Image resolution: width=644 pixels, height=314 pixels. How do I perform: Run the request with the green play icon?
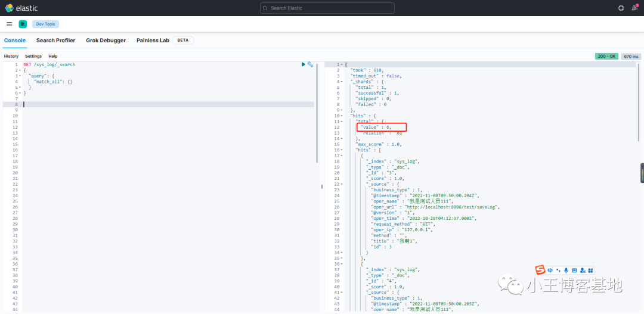point(304,64)
